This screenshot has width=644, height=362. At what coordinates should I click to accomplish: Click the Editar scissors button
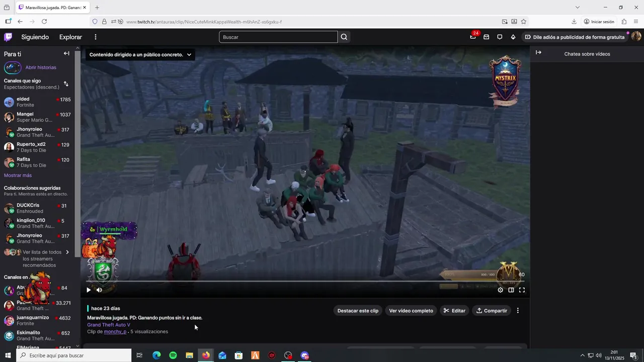coord(454,311)
